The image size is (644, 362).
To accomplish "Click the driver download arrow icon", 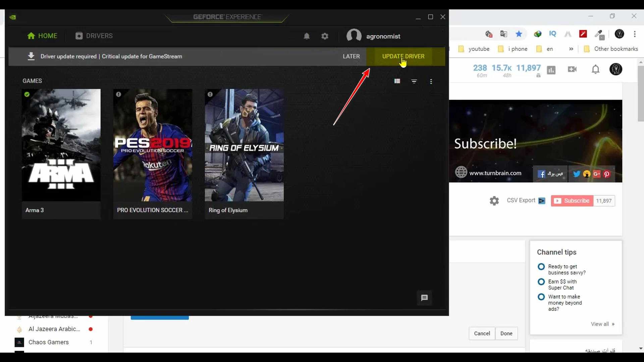I will click(x=31, y=56).
